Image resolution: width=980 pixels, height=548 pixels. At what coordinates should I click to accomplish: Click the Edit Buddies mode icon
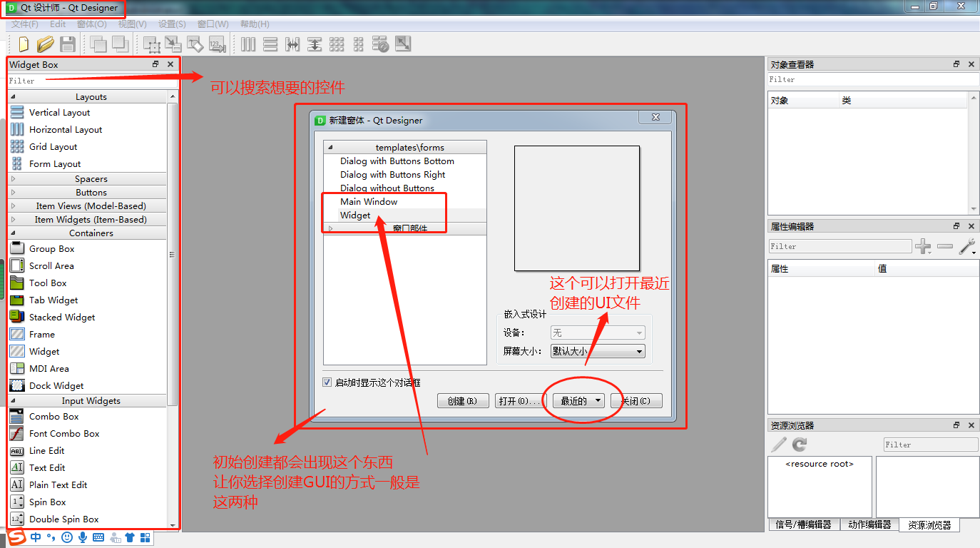(x=195, y=44)
